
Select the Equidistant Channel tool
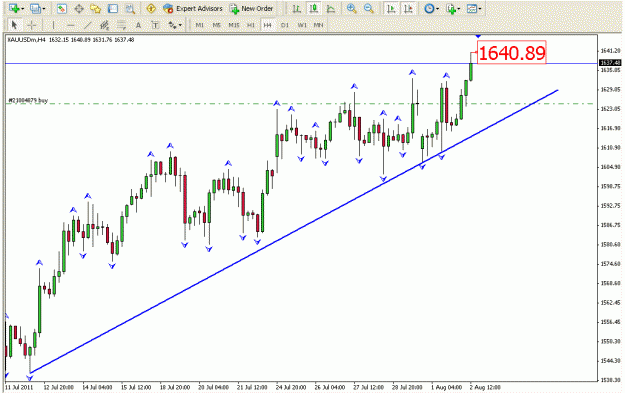point(104,25)
